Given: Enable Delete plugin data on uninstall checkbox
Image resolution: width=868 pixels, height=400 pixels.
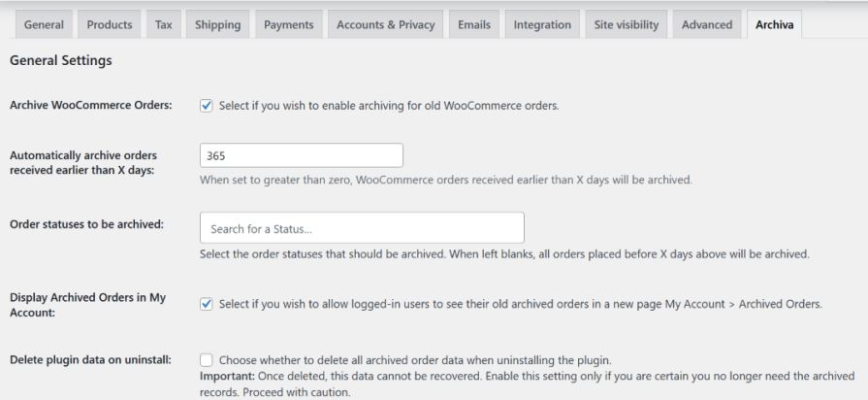Looking at the screenshot, I should (206, 359).
